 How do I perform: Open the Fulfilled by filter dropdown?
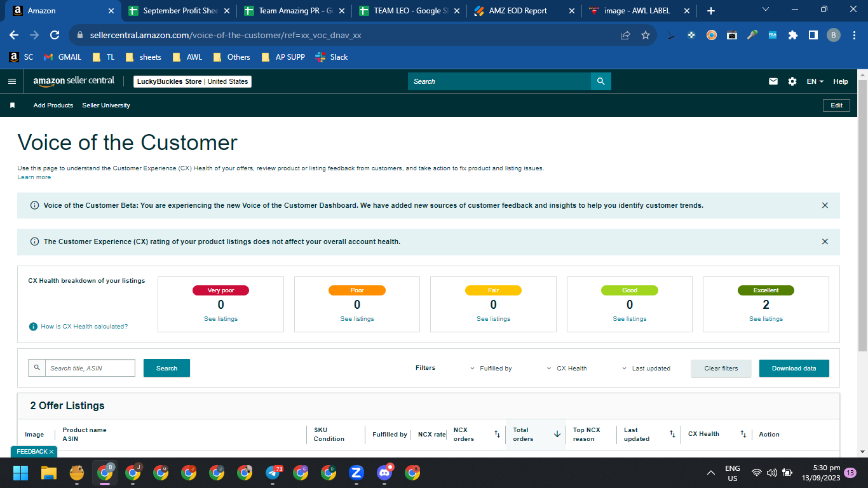tap(491, 369)
